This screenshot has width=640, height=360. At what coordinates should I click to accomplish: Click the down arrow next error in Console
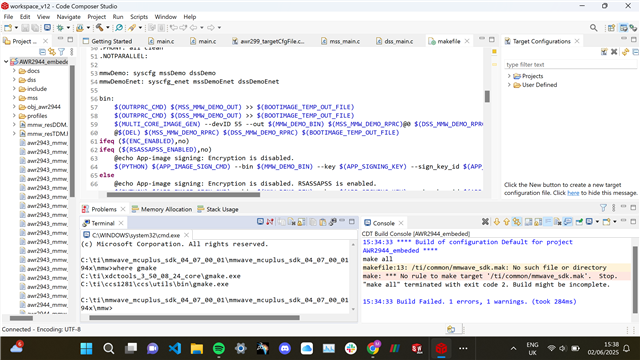[x=497, y=222]
